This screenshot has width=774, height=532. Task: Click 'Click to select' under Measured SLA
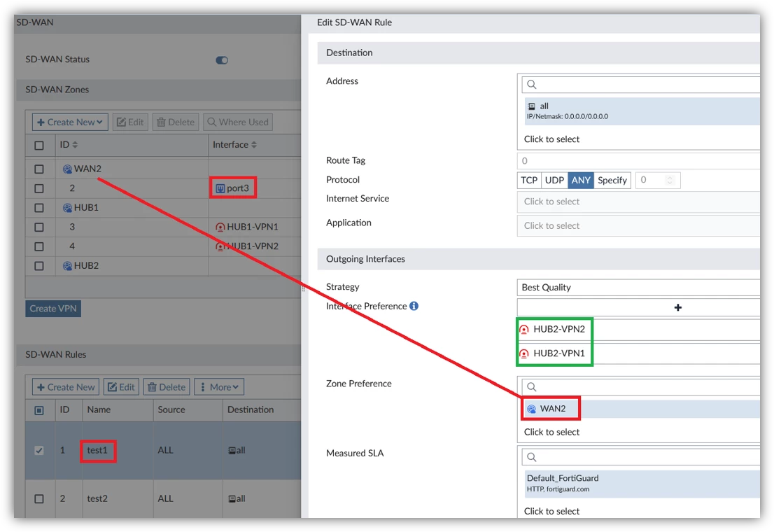551,511
